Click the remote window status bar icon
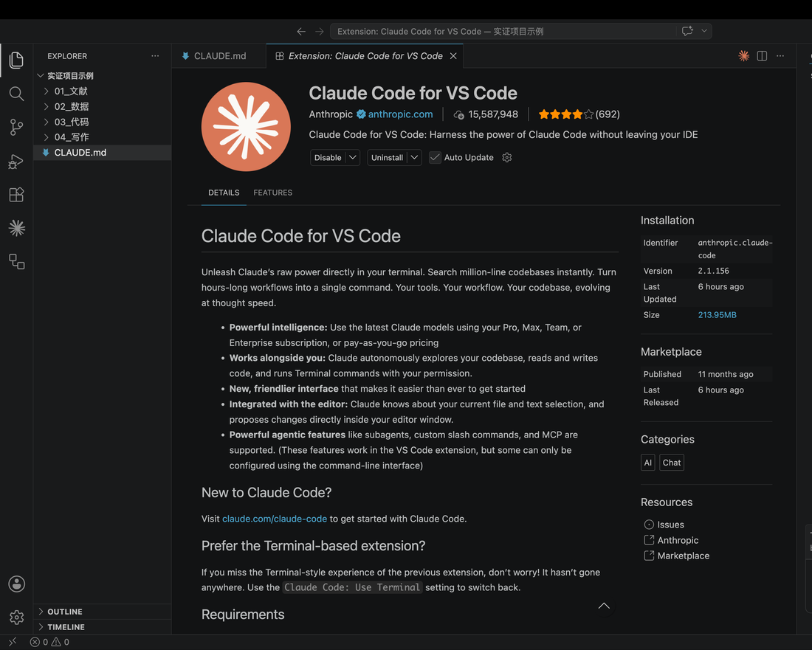This screenshot has height=650, width=812. [13, 642]
